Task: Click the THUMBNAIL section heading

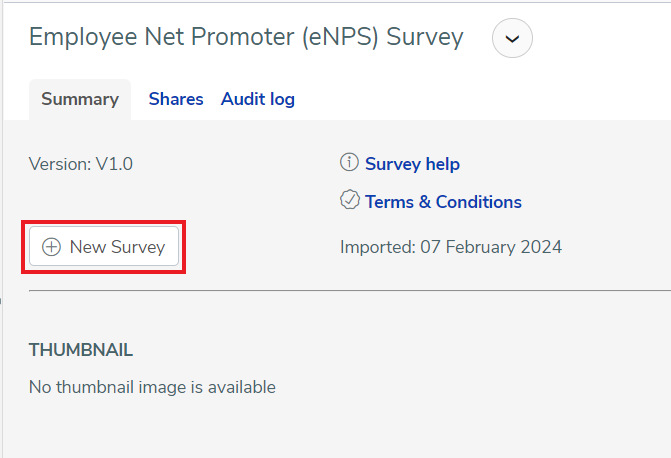Action: coord(80,350)
